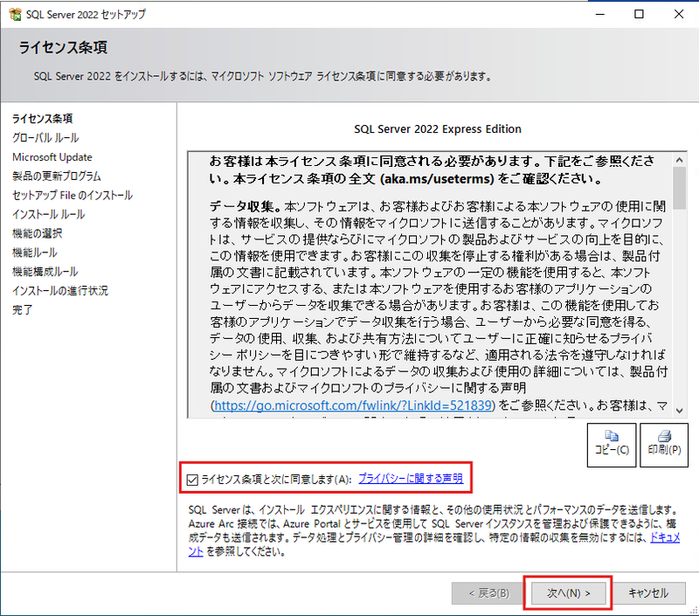Minimize the setup window
This screenshot has height=616, width=699.
click(x=600, y=14)
